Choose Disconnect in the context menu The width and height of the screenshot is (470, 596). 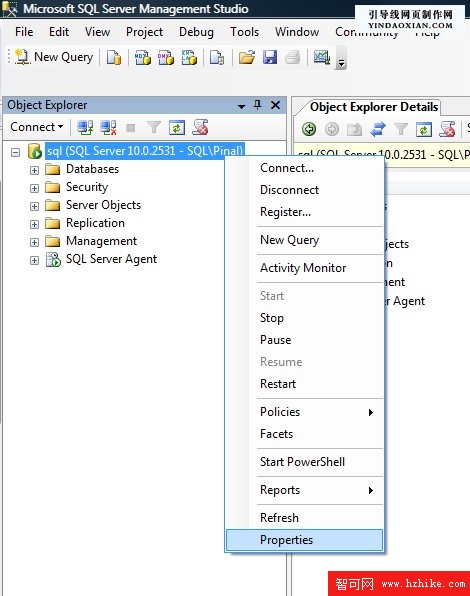[x=304, y=190]
